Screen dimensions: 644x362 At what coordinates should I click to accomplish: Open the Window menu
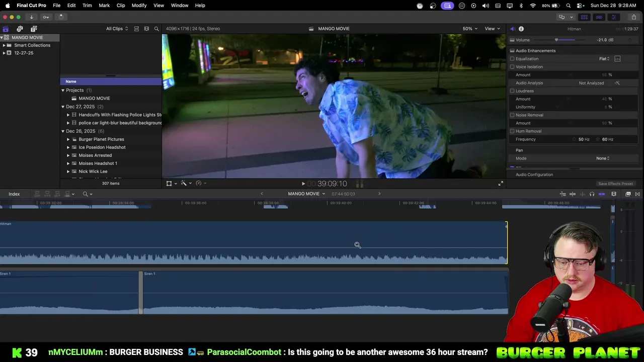coord(180,6)
